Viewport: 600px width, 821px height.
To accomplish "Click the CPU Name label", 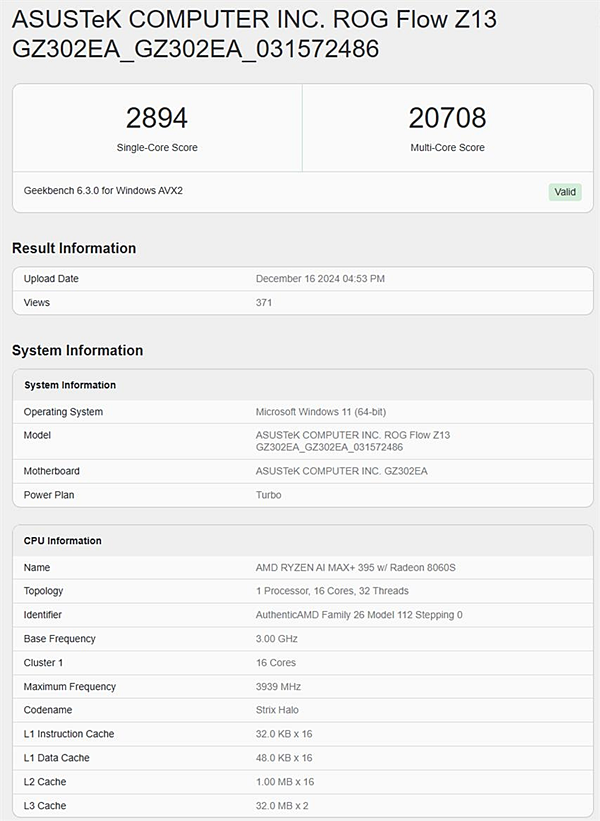I will [37, 568].
